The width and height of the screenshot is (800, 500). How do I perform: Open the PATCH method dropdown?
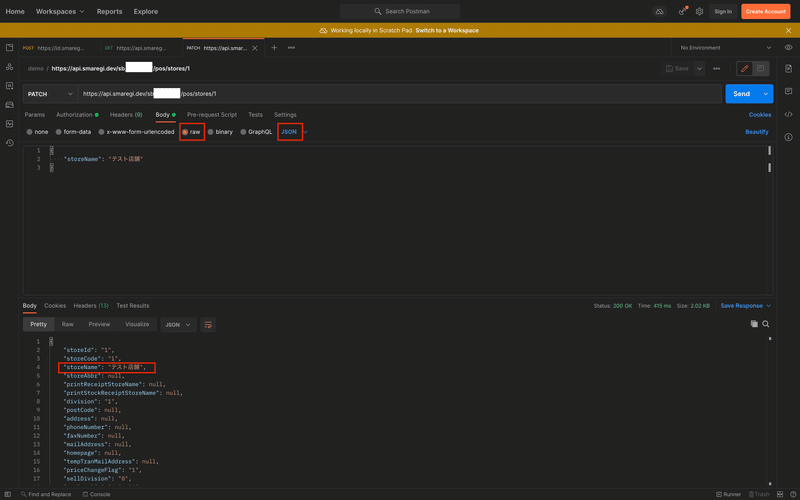click(50, 94)
